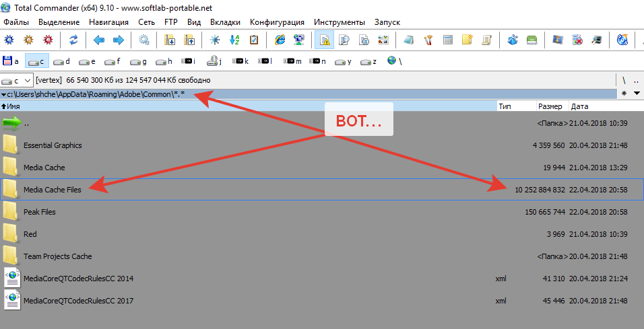The height and width of the screenshot is (329, 644).
Task: Click the red gear icon in toolbar
Action: point(48,40)
